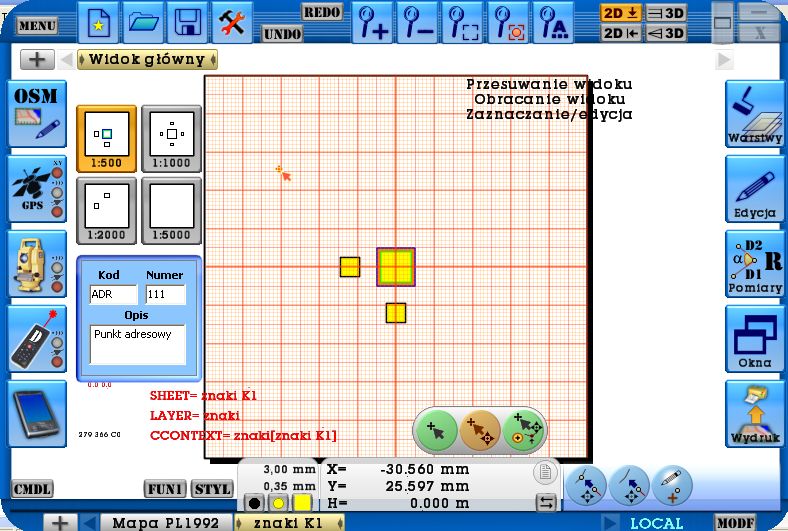The height and width of the screenshot is (531, 788).
Task: Switch to 3D view mode
Action: 666,13
